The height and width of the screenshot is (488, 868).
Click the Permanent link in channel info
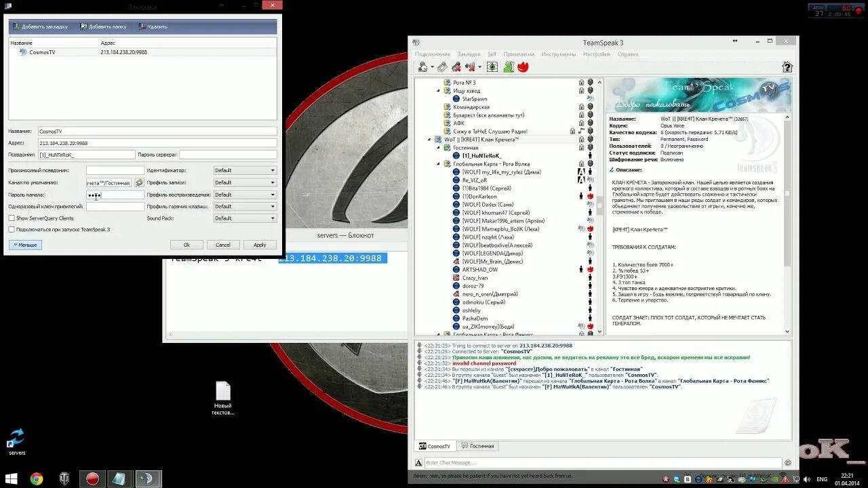672,139
